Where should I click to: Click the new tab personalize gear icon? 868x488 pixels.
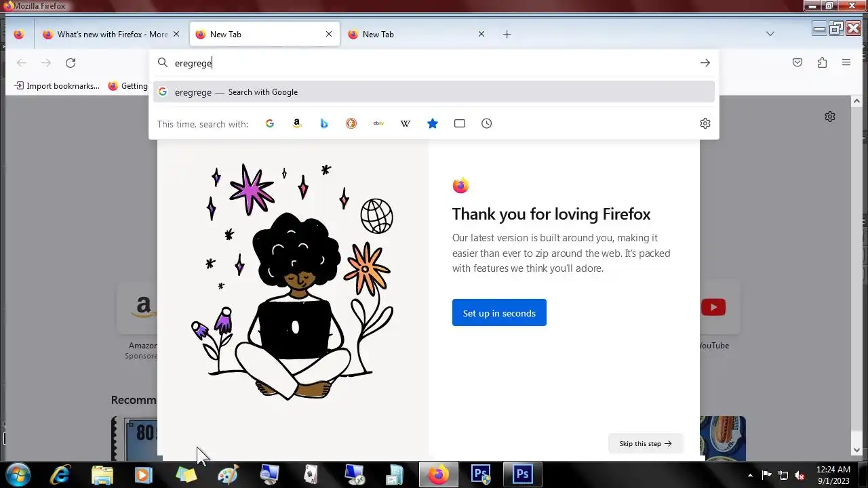830,117
